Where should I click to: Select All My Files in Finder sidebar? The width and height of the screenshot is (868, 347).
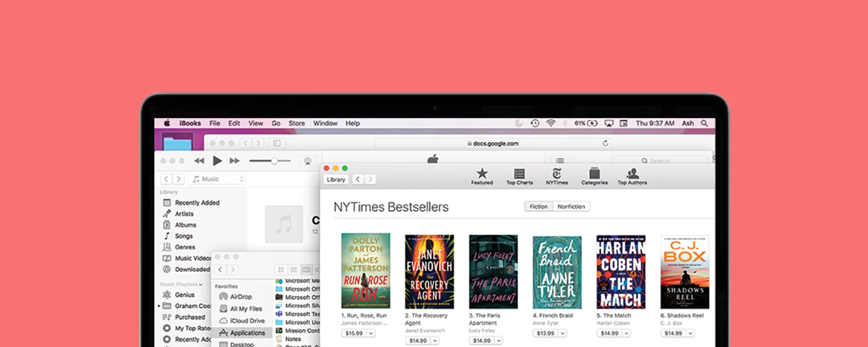pos(246,309)
